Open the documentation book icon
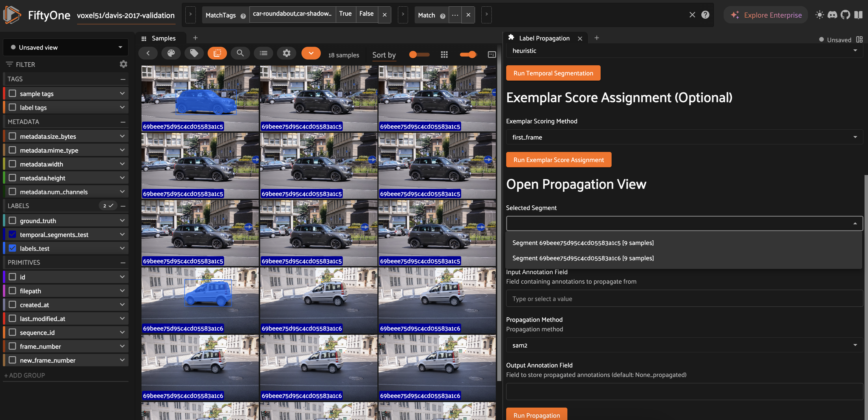The width and height of the screenshot is (868, 420). pos(858,15)
